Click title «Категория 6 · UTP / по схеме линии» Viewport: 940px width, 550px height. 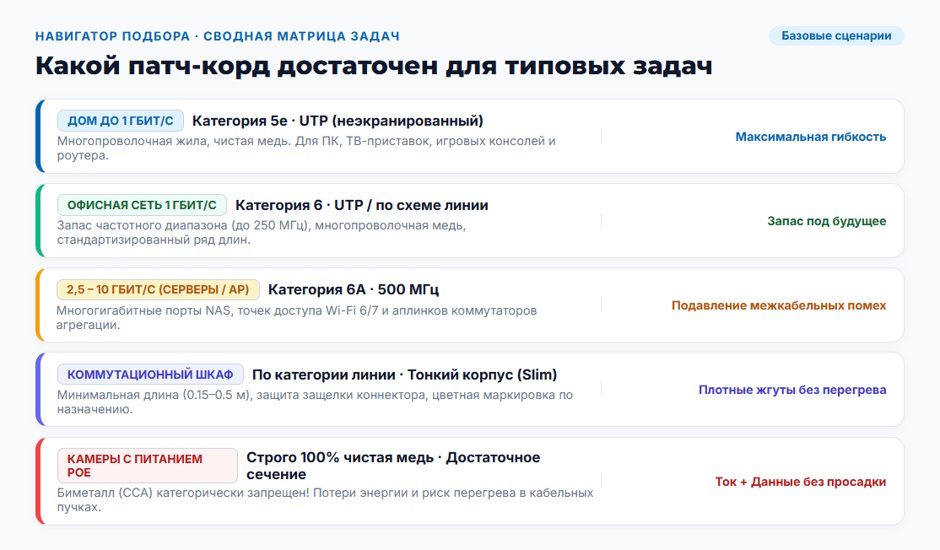[x=361, y=205]
